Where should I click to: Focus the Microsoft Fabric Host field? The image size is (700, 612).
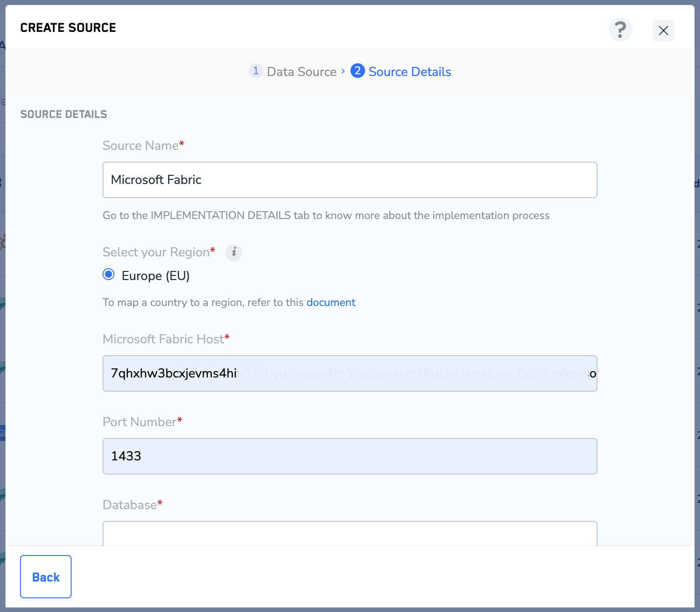pyautogui.click(x=350, y=373)
